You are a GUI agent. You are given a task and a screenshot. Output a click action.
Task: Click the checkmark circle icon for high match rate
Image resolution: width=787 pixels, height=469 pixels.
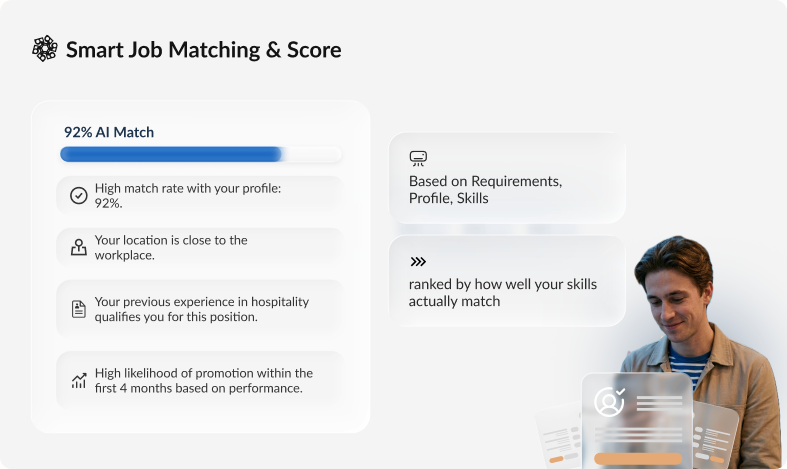[x=78, y=195]
